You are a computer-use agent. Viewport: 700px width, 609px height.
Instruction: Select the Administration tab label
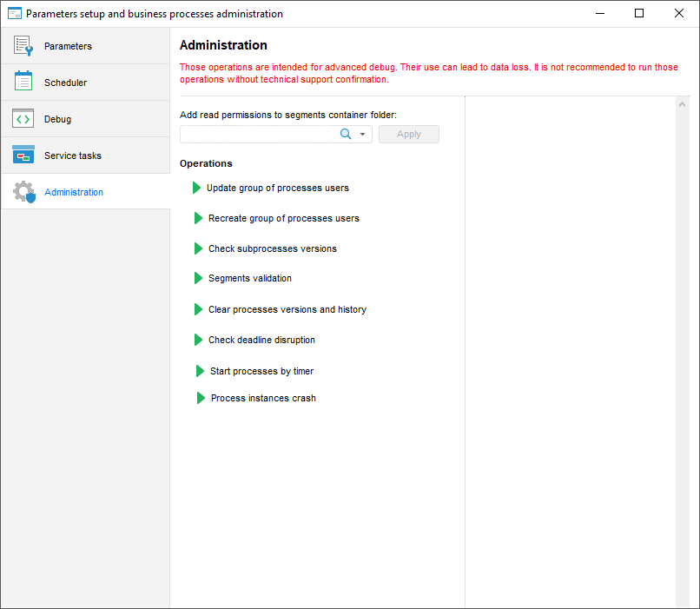point(74,192)
